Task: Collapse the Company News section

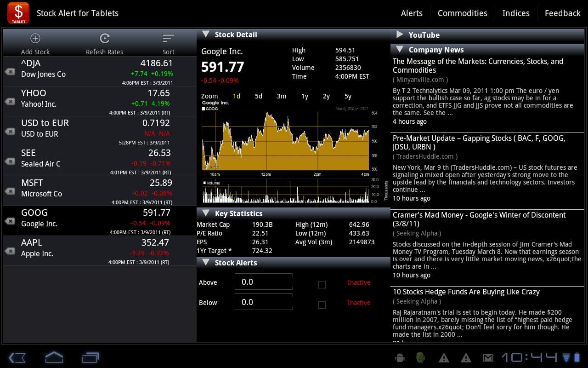Action: coord(400,49)
